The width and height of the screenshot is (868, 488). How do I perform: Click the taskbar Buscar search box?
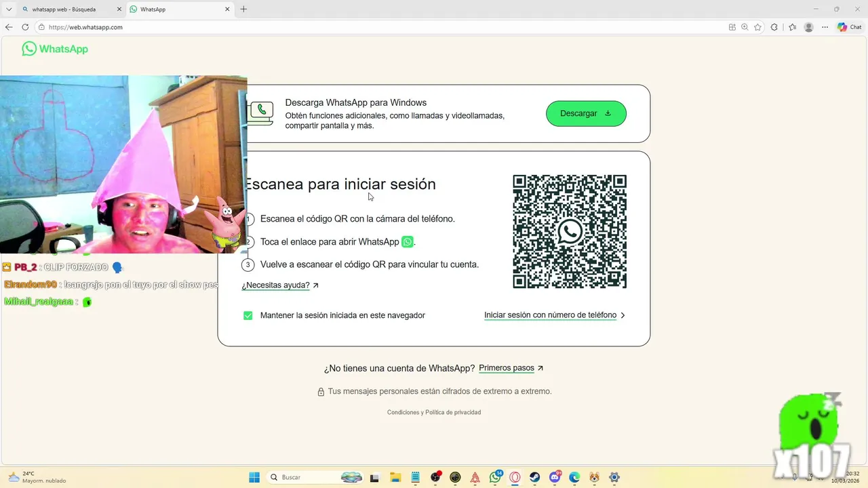(x=316, y=477)
